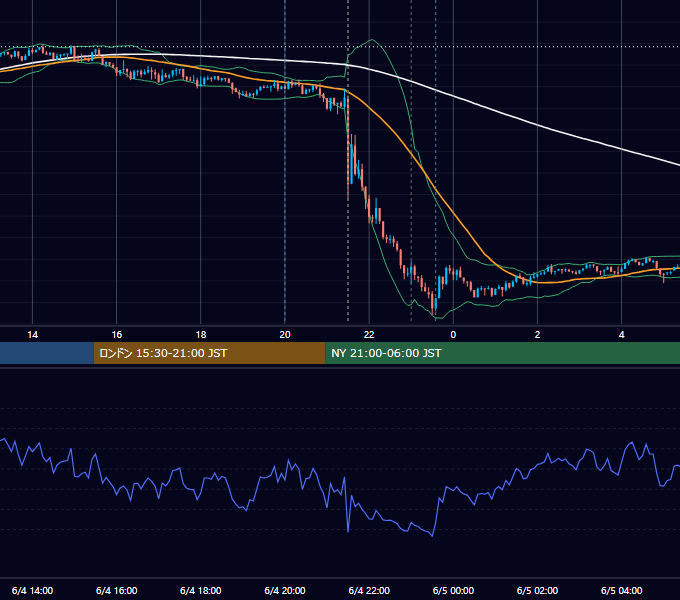Screen dimensions: 680x600
Task: Click the 18 hour label on price chart
Action: pos(201,335)
